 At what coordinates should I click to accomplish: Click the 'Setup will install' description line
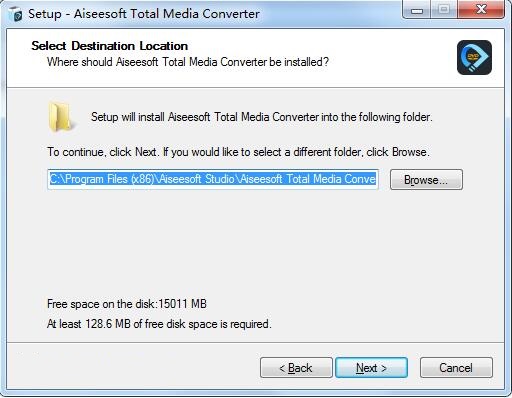pyautogui.click(x=262, y=117)
